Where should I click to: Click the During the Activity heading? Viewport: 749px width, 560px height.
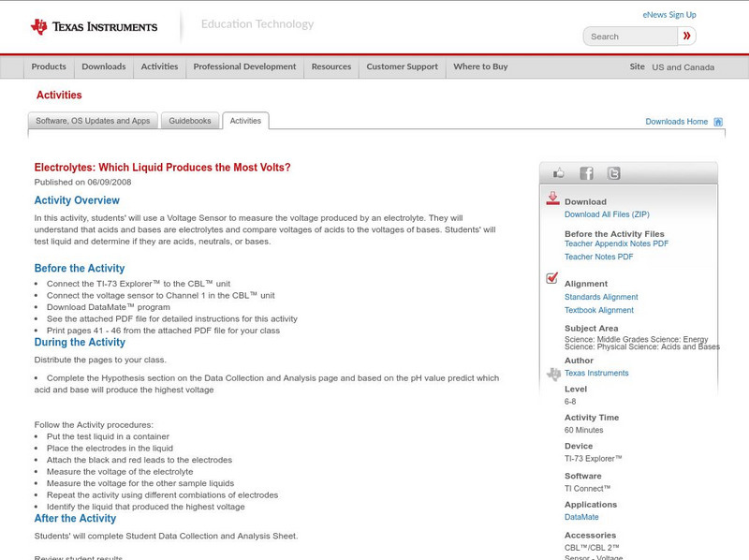coord(80,343)
